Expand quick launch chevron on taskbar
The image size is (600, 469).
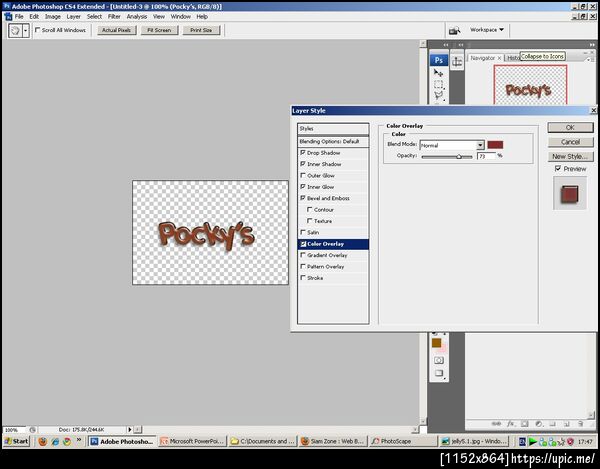(79, 440)
